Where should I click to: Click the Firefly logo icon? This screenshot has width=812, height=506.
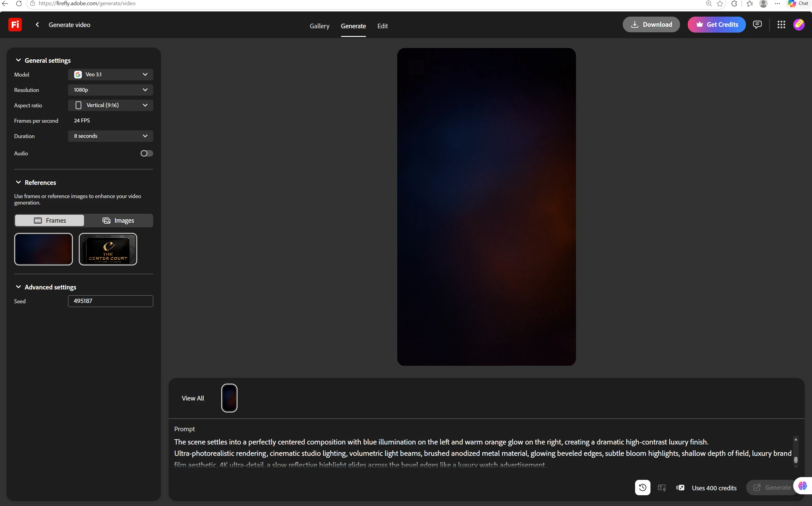[x=15, y=24]
